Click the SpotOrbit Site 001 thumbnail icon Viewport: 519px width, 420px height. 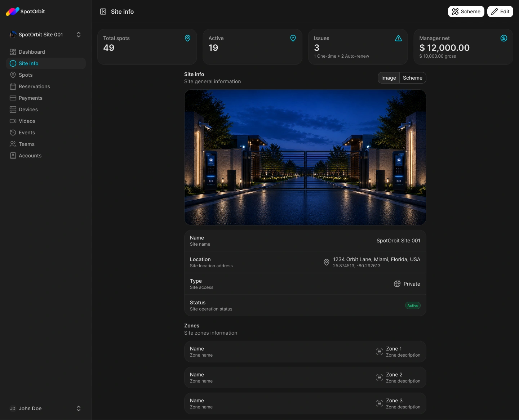tap(13, 35)
